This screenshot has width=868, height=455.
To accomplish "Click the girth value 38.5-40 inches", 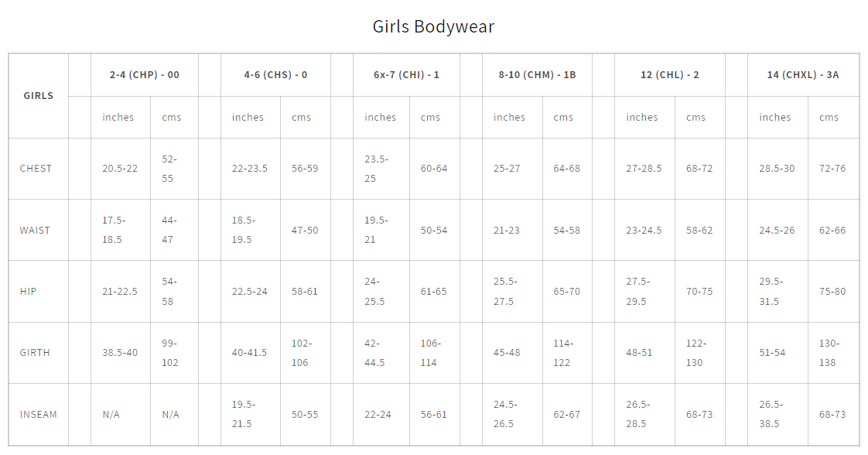I will [x=120, y=353].
